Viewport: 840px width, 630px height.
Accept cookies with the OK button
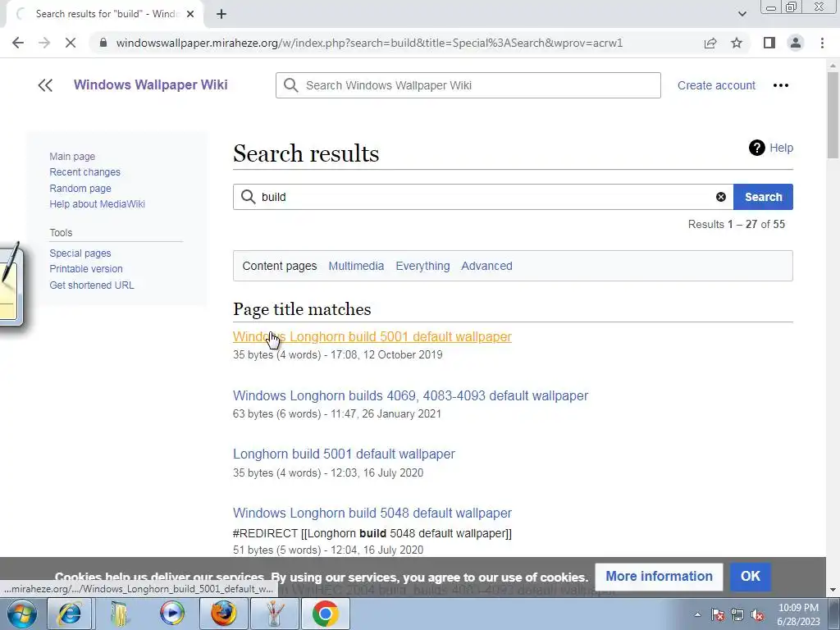[x=750, y=576]
